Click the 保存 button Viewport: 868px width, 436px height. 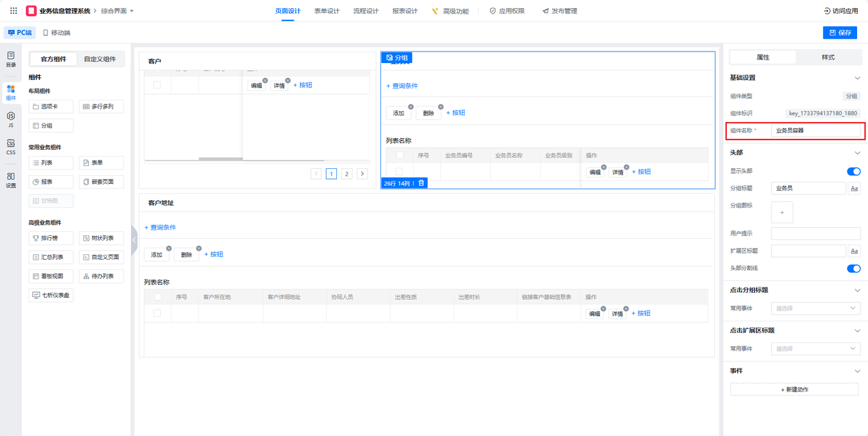840,33
